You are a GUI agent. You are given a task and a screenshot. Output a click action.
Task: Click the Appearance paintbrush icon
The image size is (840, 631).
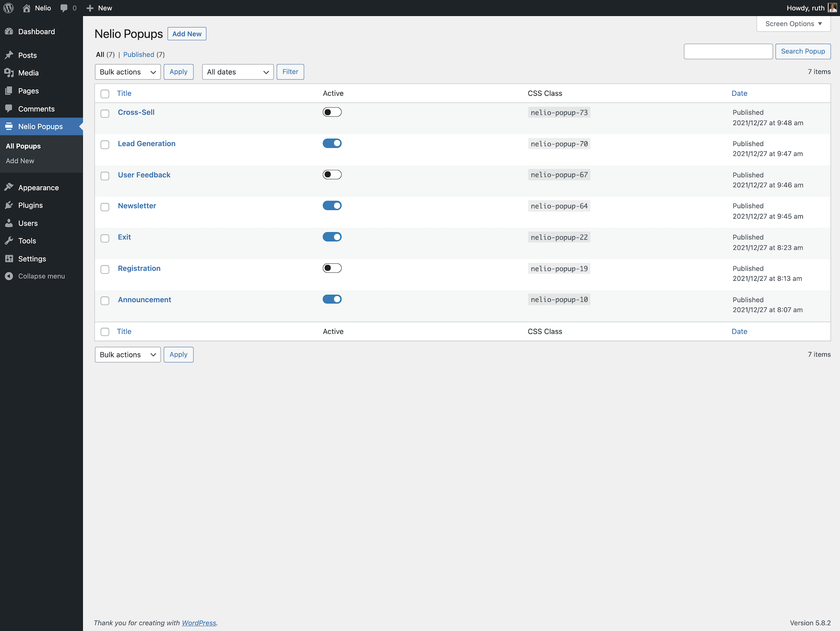(9, 187)
